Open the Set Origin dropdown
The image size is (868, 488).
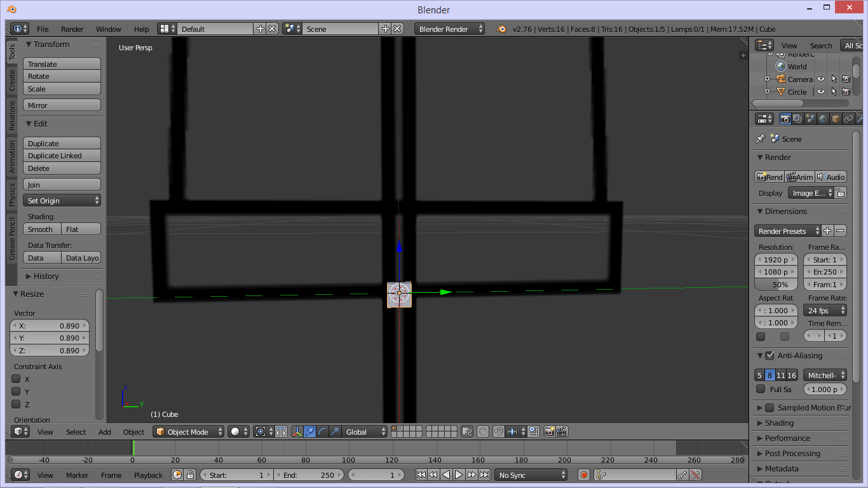pos(62,200)
